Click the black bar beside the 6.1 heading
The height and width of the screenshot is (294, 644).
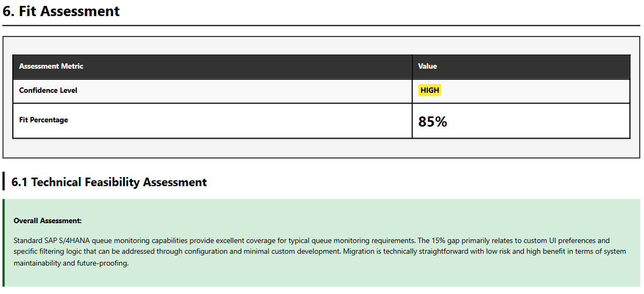(x=4, y=182)
